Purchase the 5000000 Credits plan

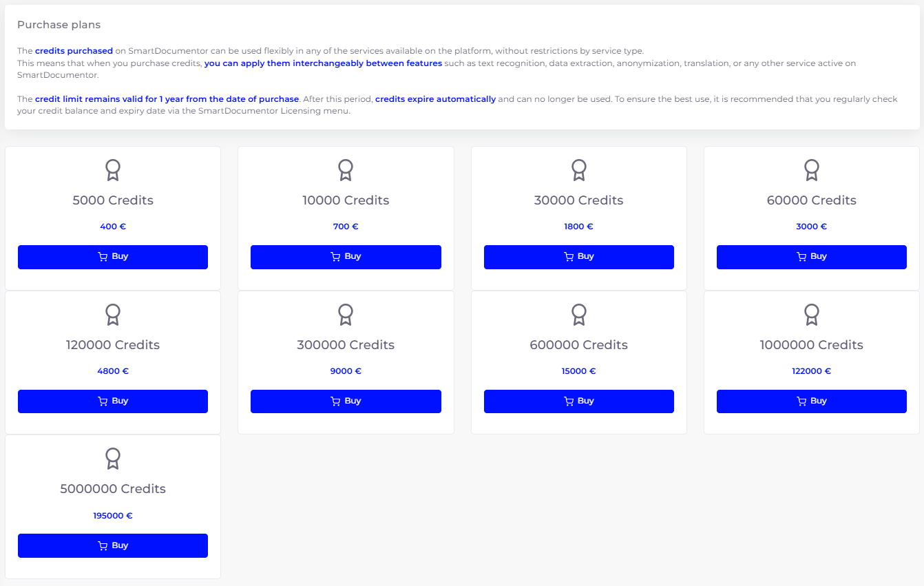pos(113,545)
